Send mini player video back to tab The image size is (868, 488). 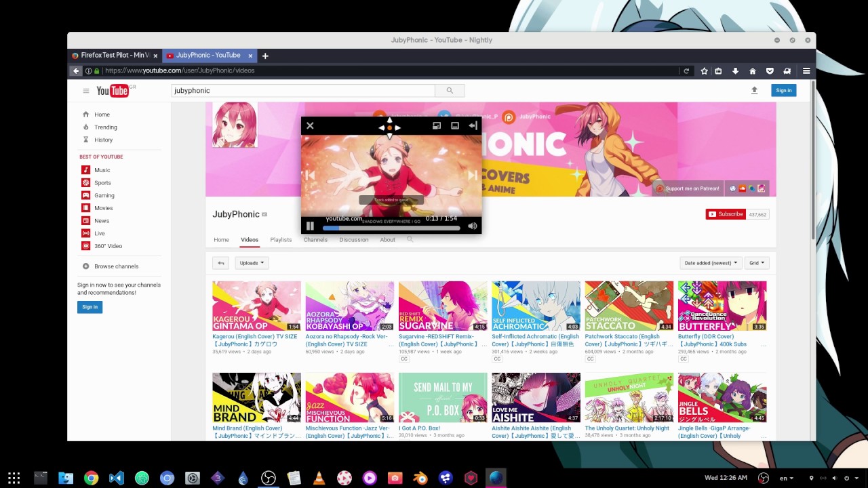[473, 125]
